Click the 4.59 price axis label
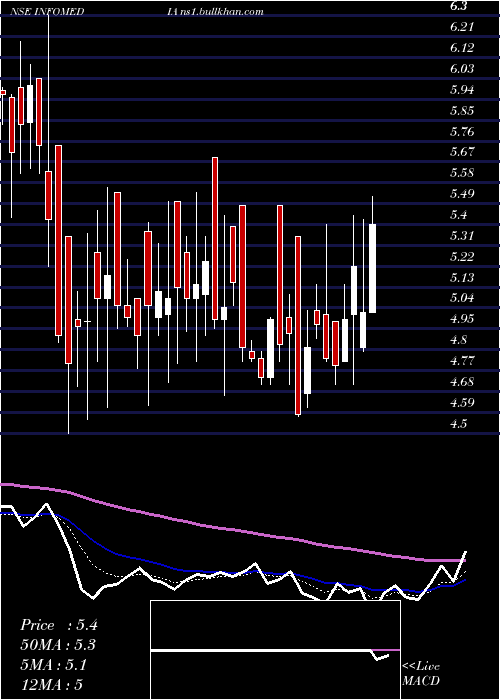The height and width of the screenshot is (700, 500). [x=462, y=404]
